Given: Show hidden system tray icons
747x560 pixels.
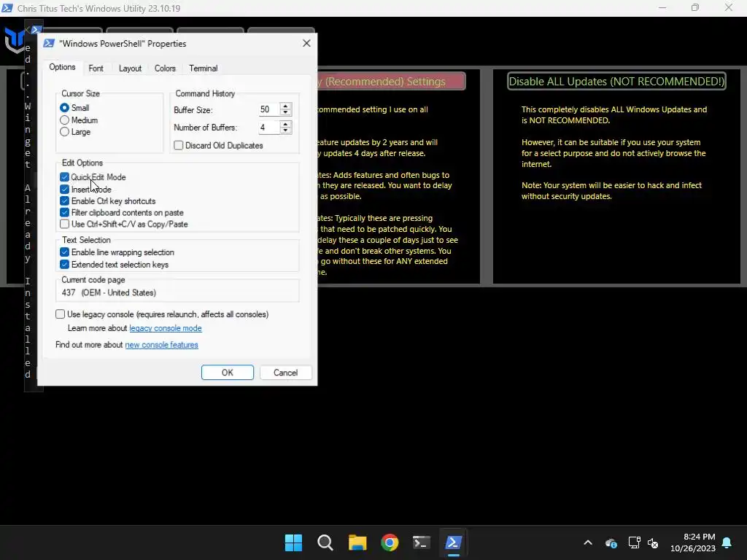Looking at the screenshot, I should click(x=588, y=542).
